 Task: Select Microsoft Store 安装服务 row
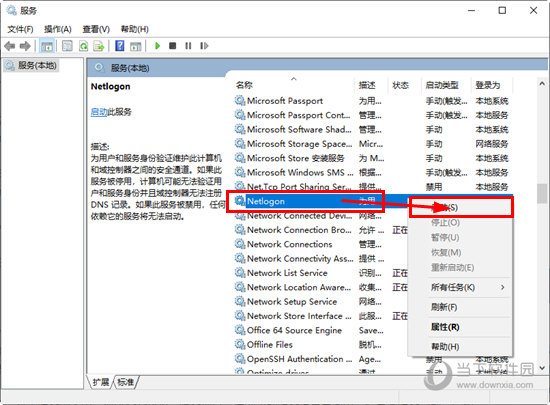[x=373, y=158]
